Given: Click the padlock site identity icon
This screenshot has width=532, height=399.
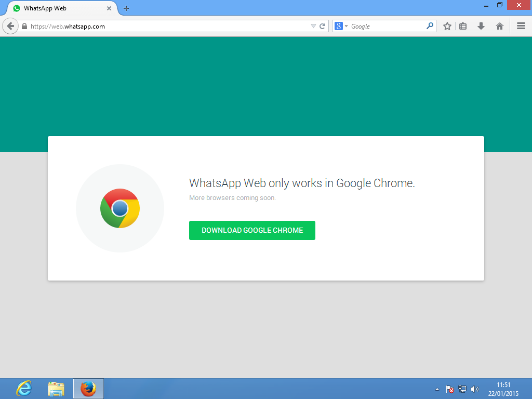Looking at the screenshot, I should (x=24, y=26).
